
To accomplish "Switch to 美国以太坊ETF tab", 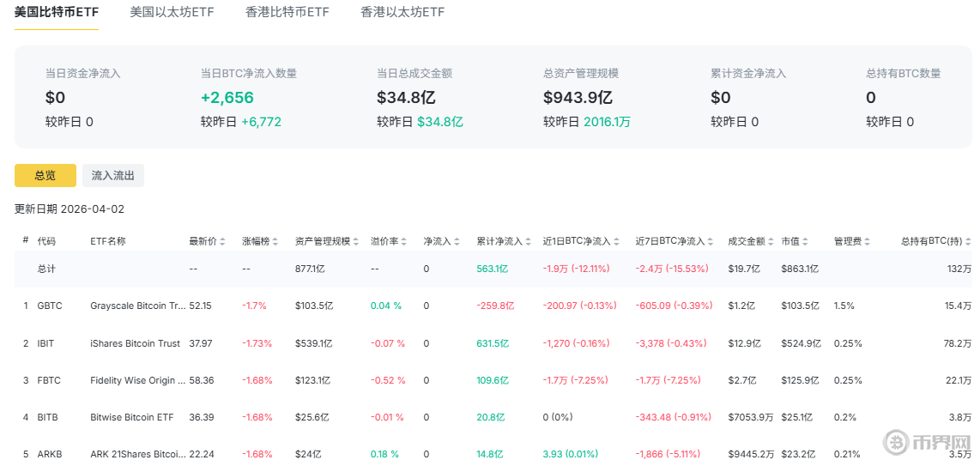I will click(172, 12).
